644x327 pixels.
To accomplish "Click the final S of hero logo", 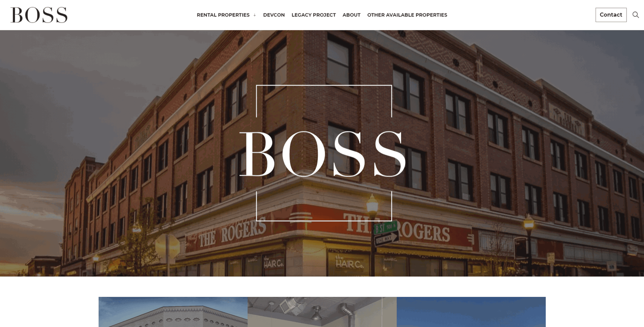I will (x=390, y=154).
